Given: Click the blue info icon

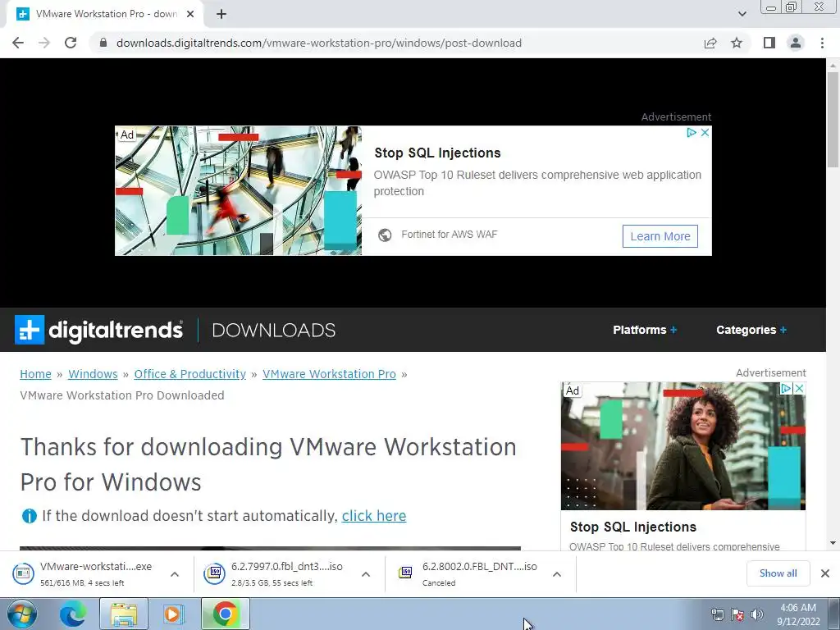Looking at the screenshot, I should point(29,516).
